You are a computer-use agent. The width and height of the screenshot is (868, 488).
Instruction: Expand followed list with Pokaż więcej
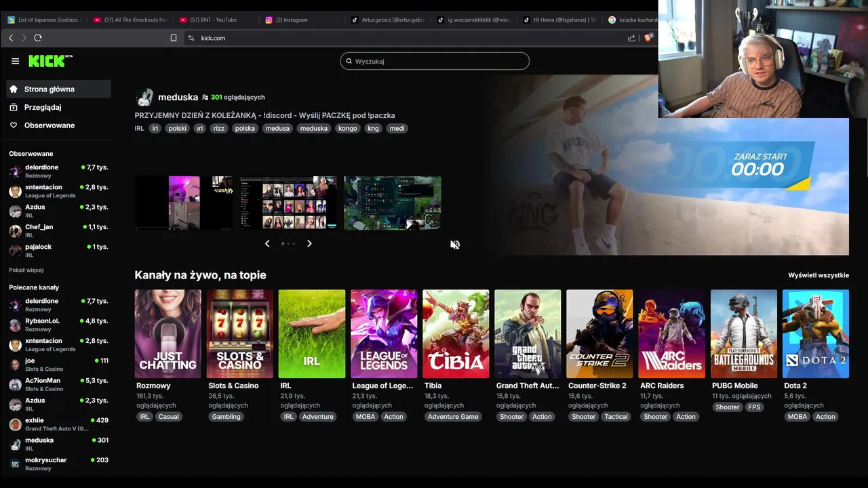(26, 270)
